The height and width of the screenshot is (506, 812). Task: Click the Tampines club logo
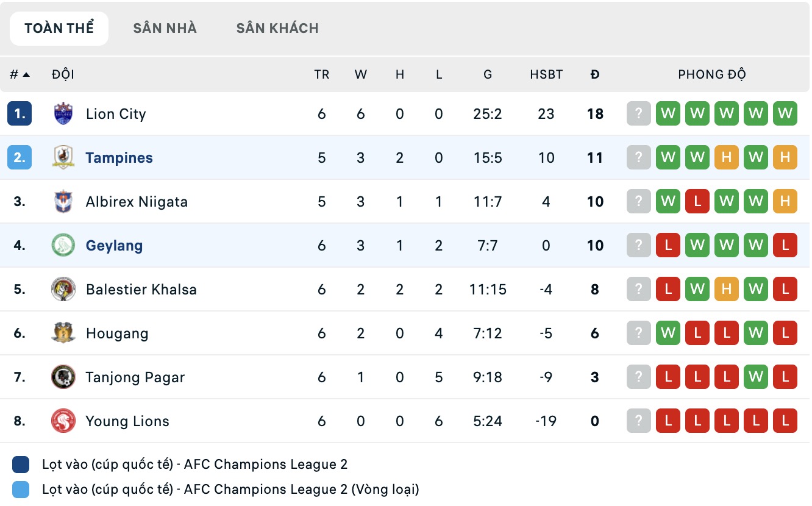point(63,158)
